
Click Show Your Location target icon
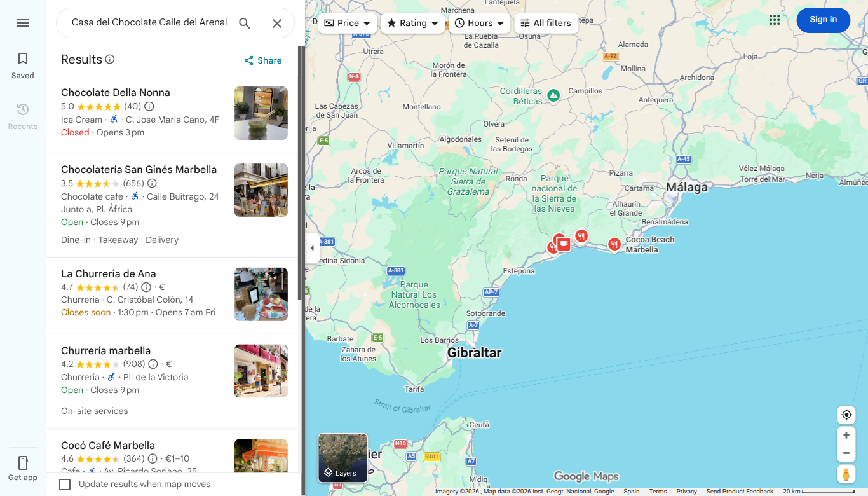(x=846, y=415)
